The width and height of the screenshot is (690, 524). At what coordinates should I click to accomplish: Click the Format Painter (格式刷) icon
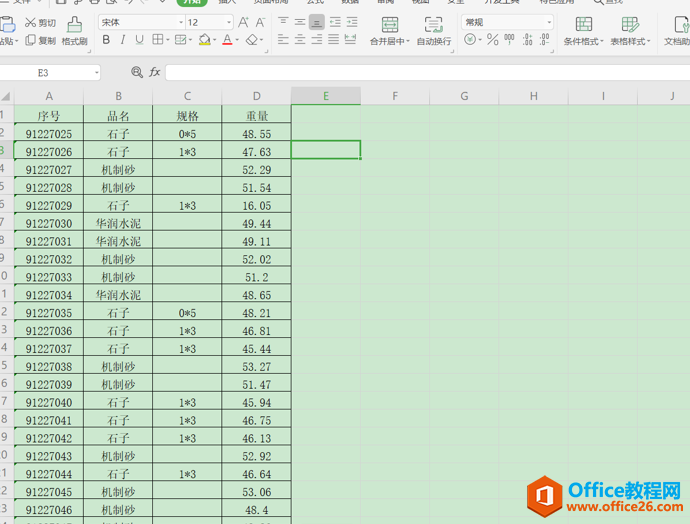tap(74, 24)
